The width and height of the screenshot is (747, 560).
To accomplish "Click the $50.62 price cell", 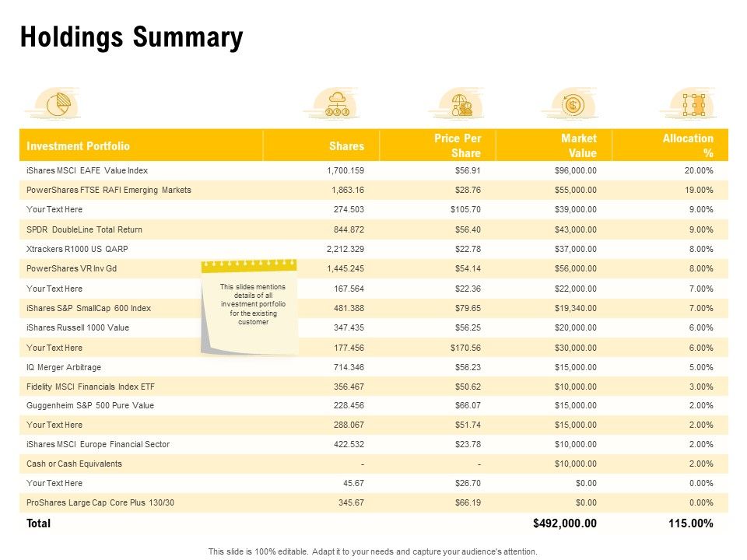I will coord(468,387).
